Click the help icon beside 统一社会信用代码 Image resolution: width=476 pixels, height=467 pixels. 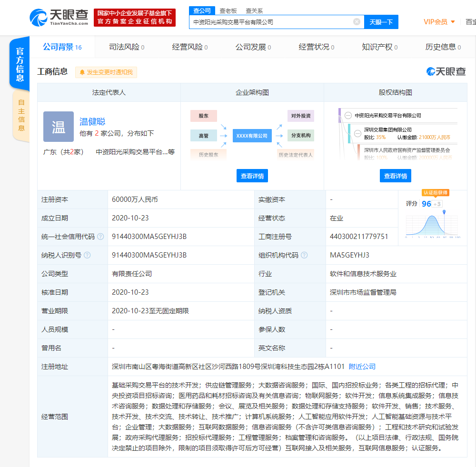pyautogui.click(x=100, y=237)
